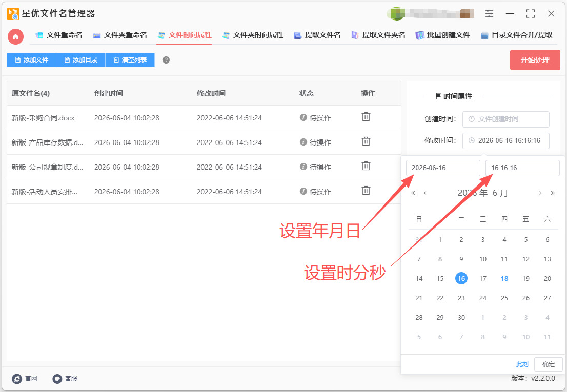This screenshot has width=567, height=392.
Task: Pick day 13 in the calendar
Action: [548, 259]
